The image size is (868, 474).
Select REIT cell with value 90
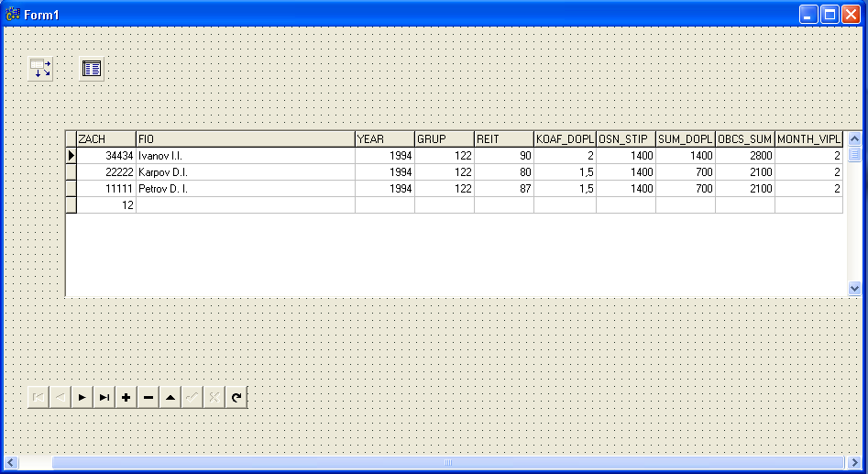pos(504,156)
